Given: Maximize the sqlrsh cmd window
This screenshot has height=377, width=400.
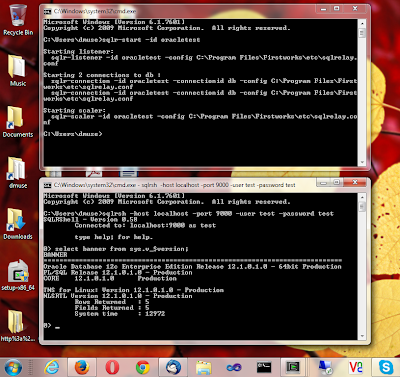Looking at the screenshot, I should [337, 182].
